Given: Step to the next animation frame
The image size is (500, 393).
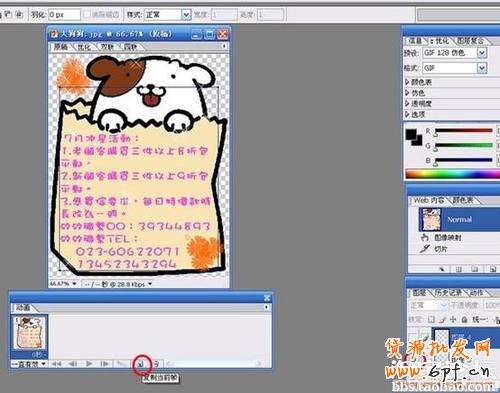Looking at the screenshot, I should click(x=105, y=364).
